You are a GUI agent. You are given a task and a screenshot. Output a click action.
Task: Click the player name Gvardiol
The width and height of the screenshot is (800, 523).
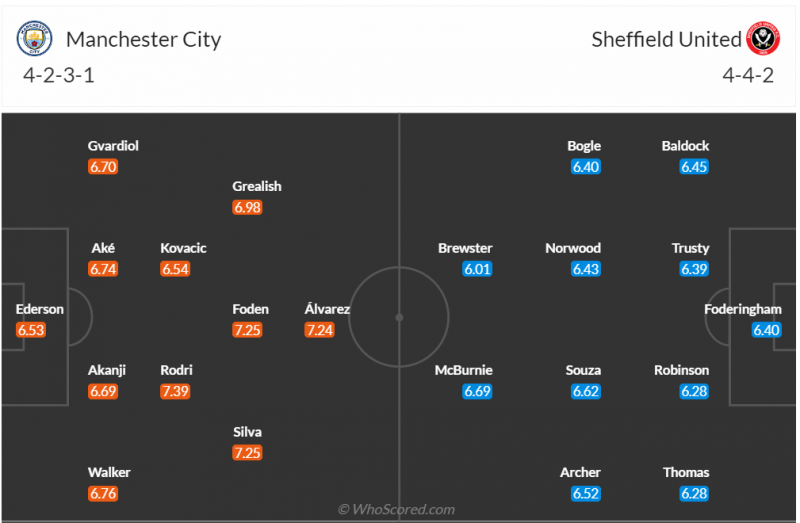pyautogui.click(x=113, y=146)
